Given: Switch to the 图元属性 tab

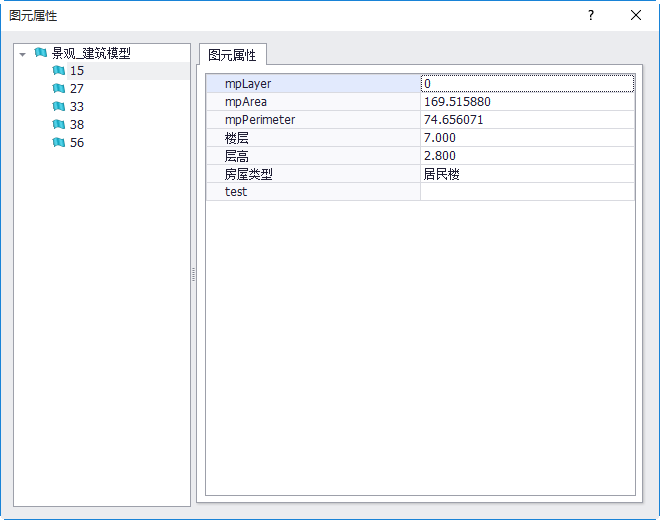Looking at the screenshot, I should click(x=232, y=55).
